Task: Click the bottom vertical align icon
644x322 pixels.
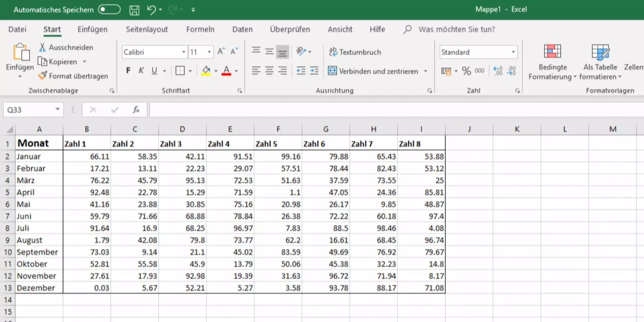Action: pyautogui.click(x=283, y=52)
